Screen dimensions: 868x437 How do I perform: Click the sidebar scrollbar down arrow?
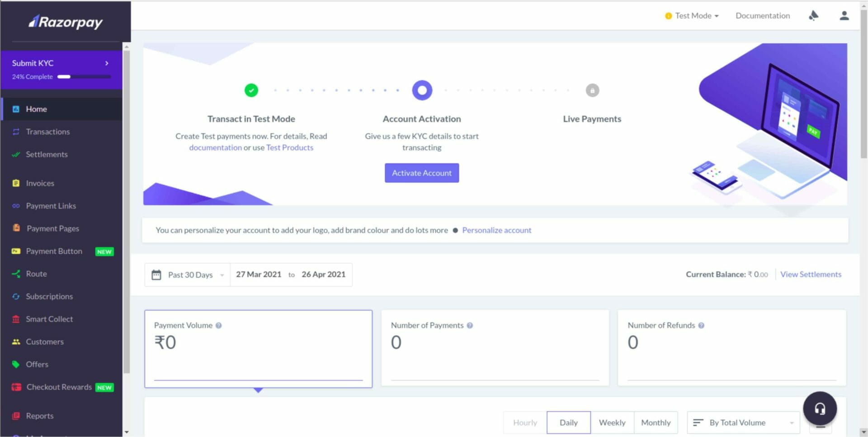127,432
